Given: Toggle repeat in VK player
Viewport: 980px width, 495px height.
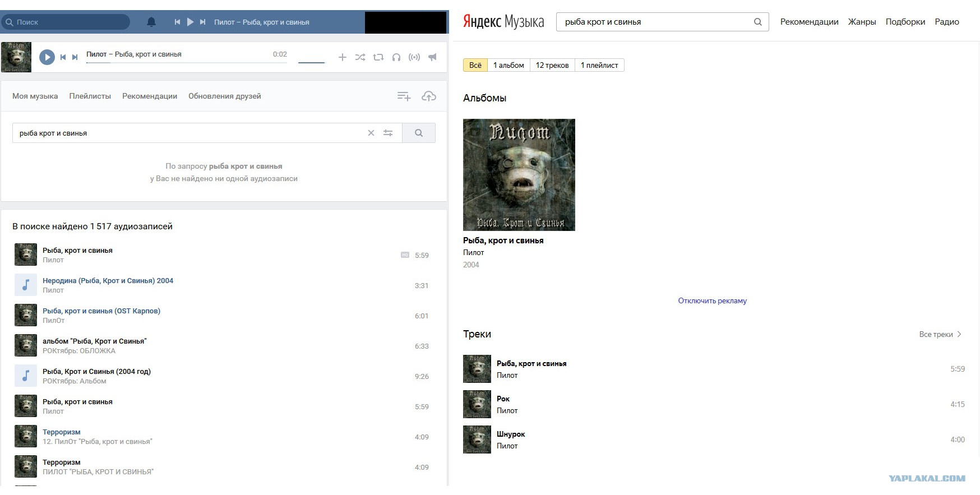Looking at the screenshot, I should pyautogui.click(x=378, y=57).
